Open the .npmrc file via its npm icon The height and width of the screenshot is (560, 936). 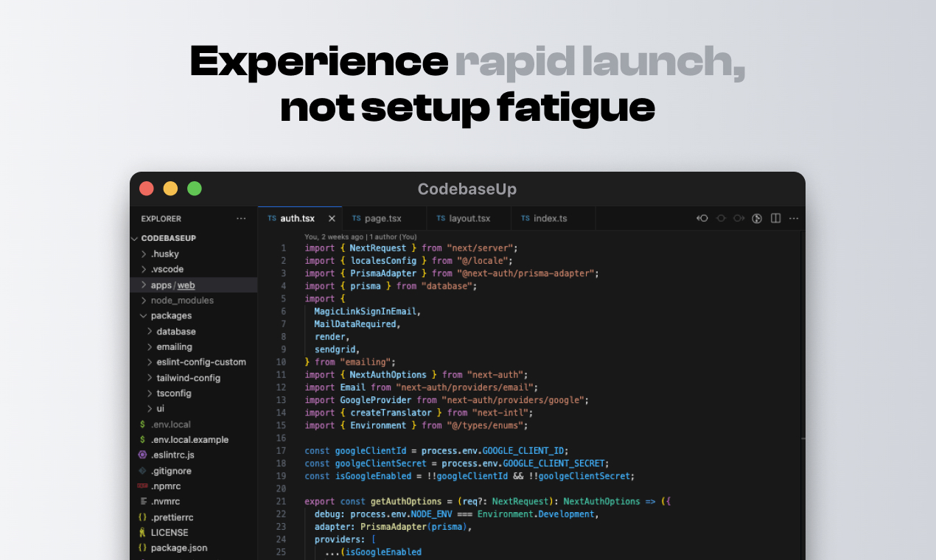[x=142, y=486]
